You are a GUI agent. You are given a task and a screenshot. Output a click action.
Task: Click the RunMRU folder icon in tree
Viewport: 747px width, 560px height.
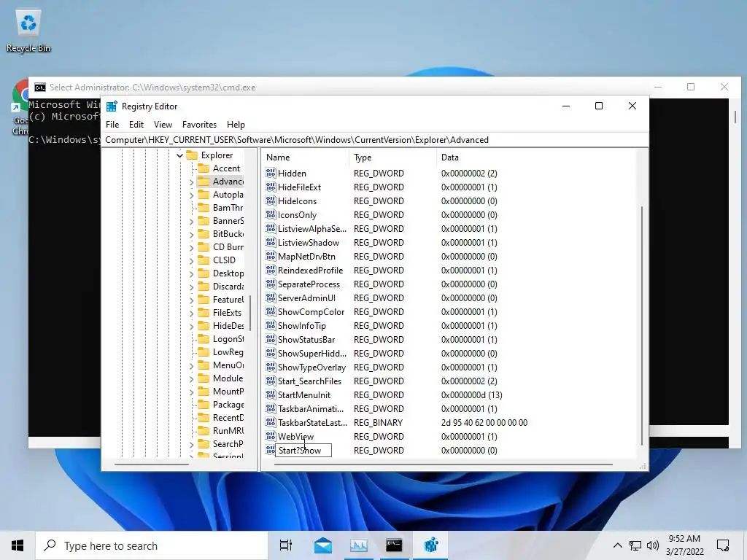coord(204,430)
